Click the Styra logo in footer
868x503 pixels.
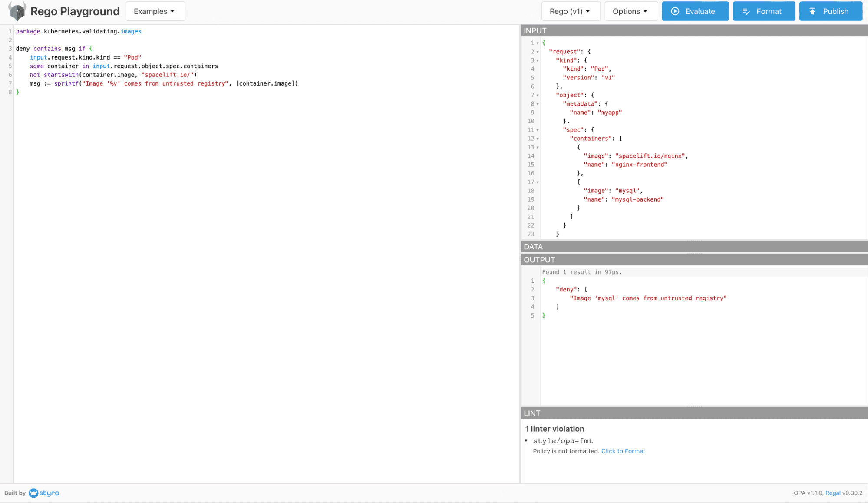[x=44, y=493]
